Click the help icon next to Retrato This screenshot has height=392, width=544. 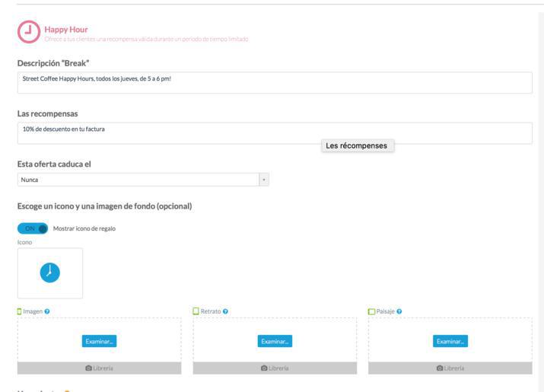(x=225, y=311)
